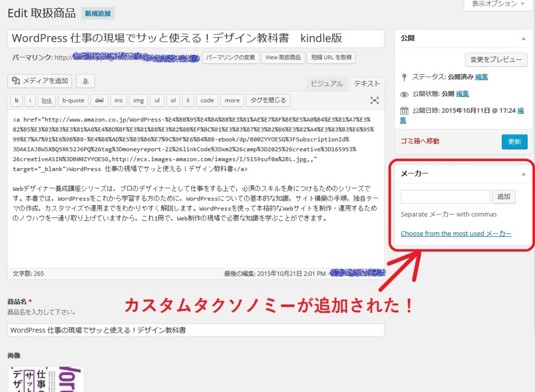The width and height of the screenshot is (535, 392).
Task: Click the View 取扱商品 button
Action: pyautogui.click(x=283, y=57)
